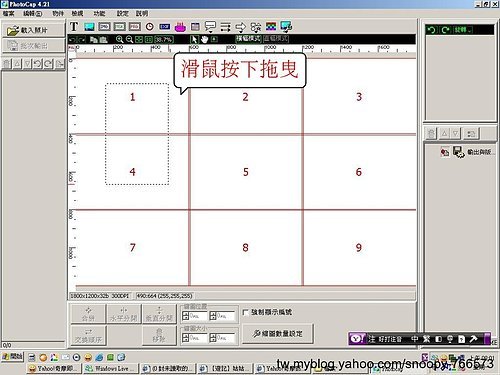500x375 pixels.
Task: Open the speech bubble callout tool
Action: click(x=210, y=27)
